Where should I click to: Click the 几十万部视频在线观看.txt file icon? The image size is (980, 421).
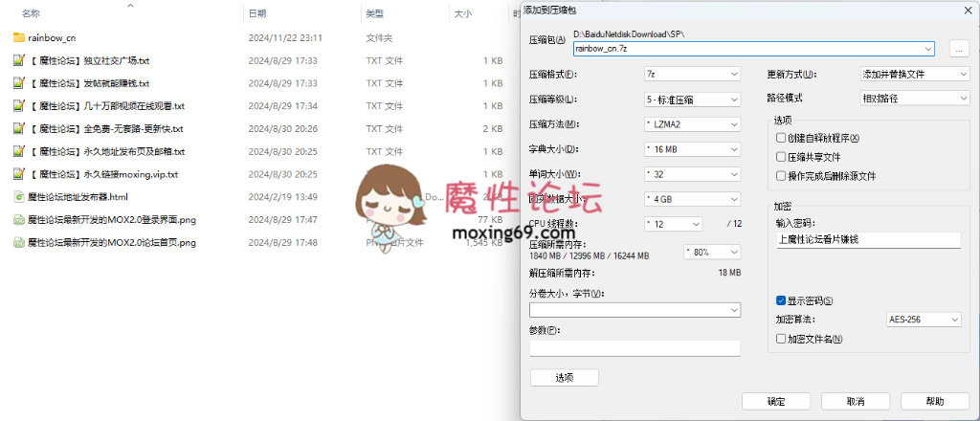click(19, 106)
